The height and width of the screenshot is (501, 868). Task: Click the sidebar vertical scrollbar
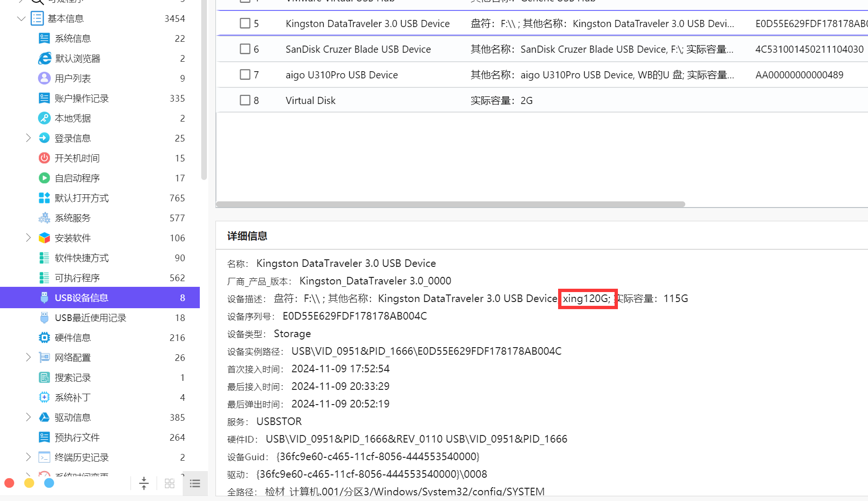tap(204, 90)
